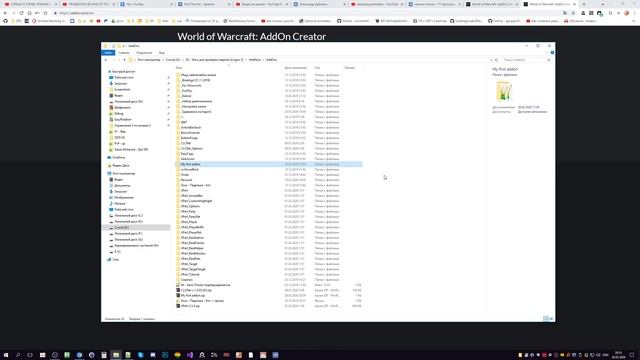
Task: Select Локальный диск (C:) in sidebar
Action: [129, 216]
